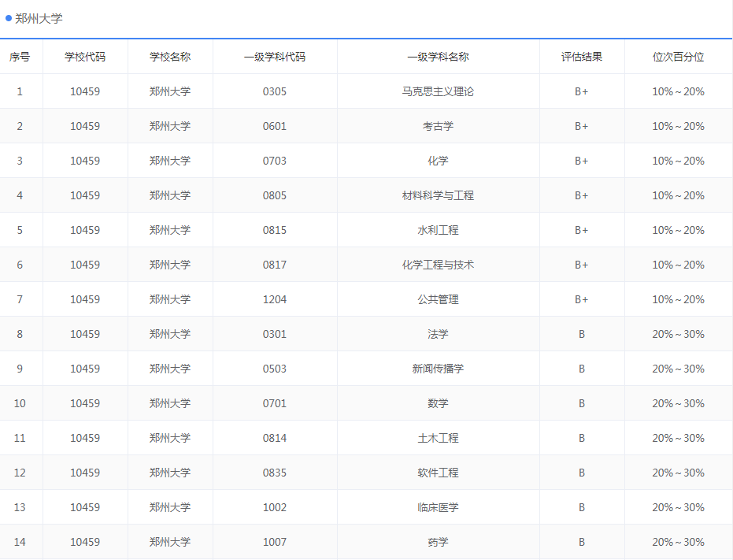733x560 pixels.
Task: Select the 临床医学 discipline link
Action: point(438,506)
